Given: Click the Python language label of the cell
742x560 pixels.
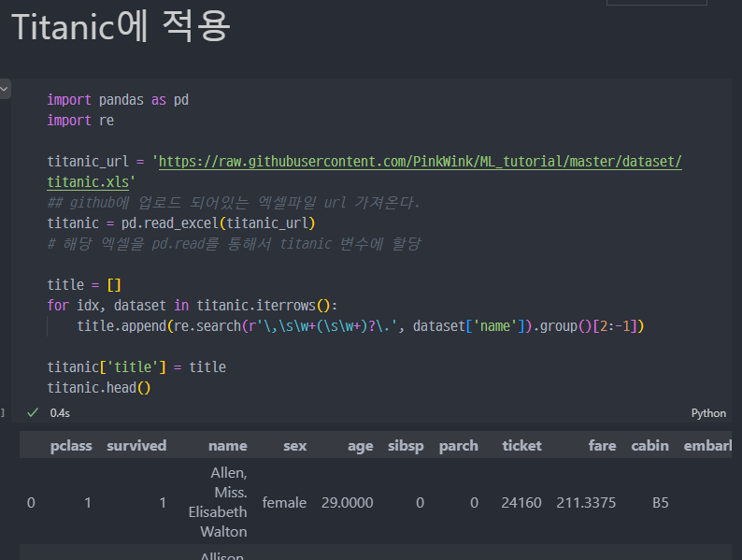Looking at the screenshot, I should [708, 413].
